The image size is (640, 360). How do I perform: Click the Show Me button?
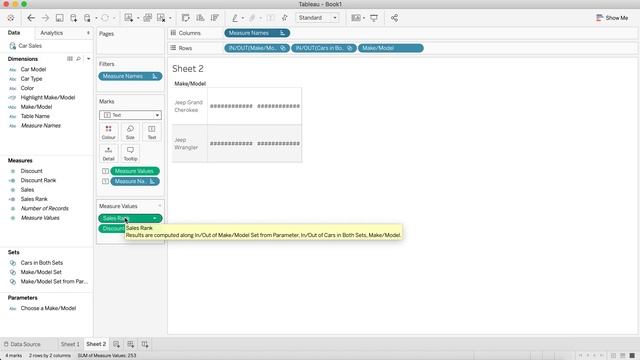pyautogui.click(x=612, y=18)
